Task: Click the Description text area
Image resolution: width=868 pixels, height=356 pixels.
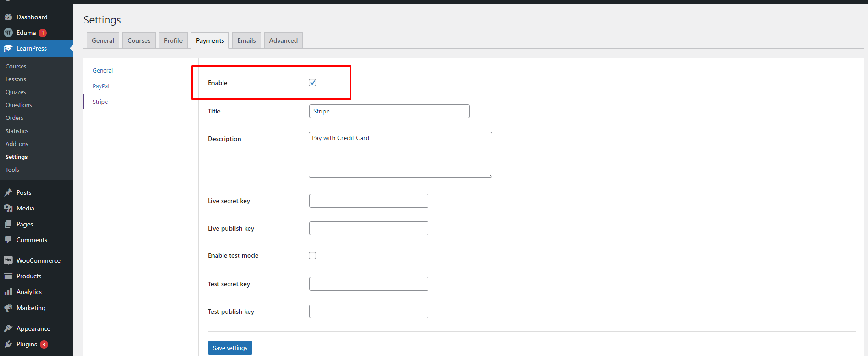Action: tap(401, 155)
